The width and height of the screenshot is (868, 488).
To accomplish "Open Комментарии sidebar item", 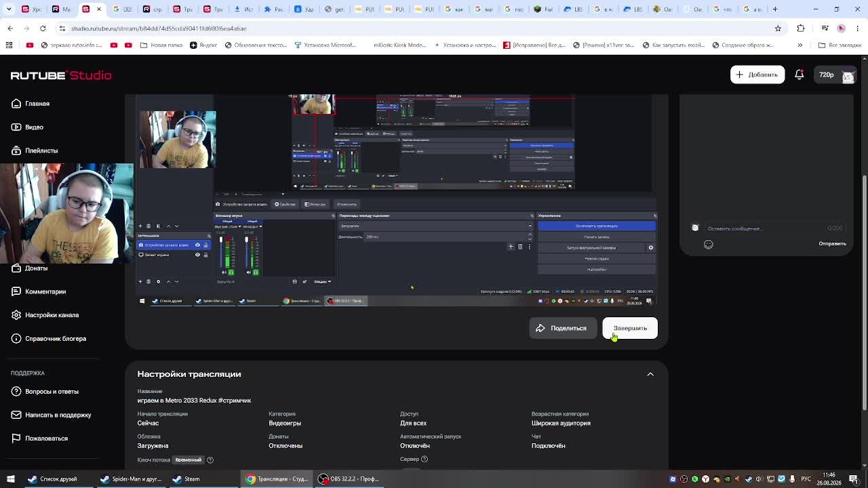I will pos(45,291).
